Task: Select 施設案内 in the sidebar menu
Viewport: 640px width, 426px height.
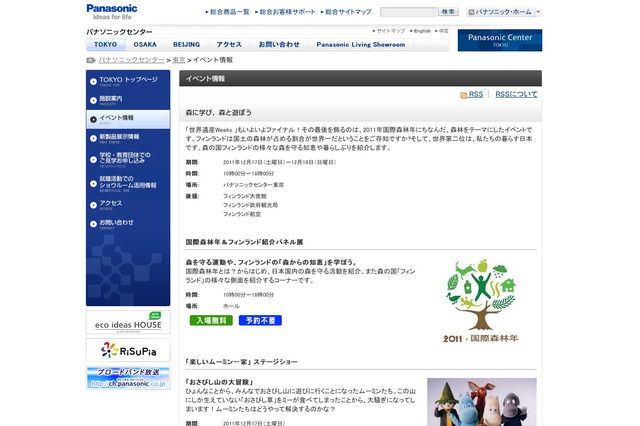Action: [110, 99]
